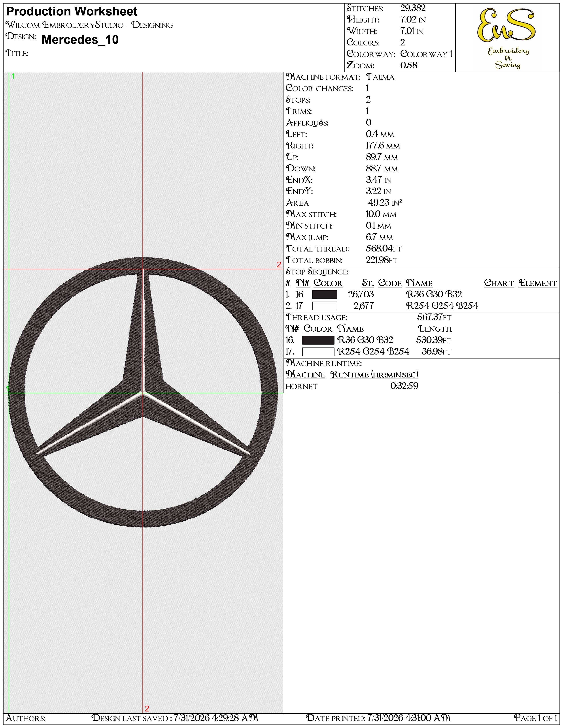
Task: Click the "Appliqués:" label
Action: coord(307,123)
